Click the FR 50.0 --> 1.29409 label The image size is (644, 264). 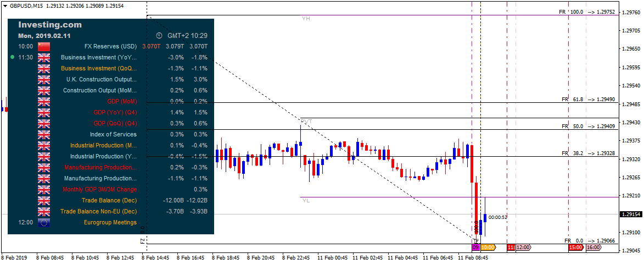[588, 127]
